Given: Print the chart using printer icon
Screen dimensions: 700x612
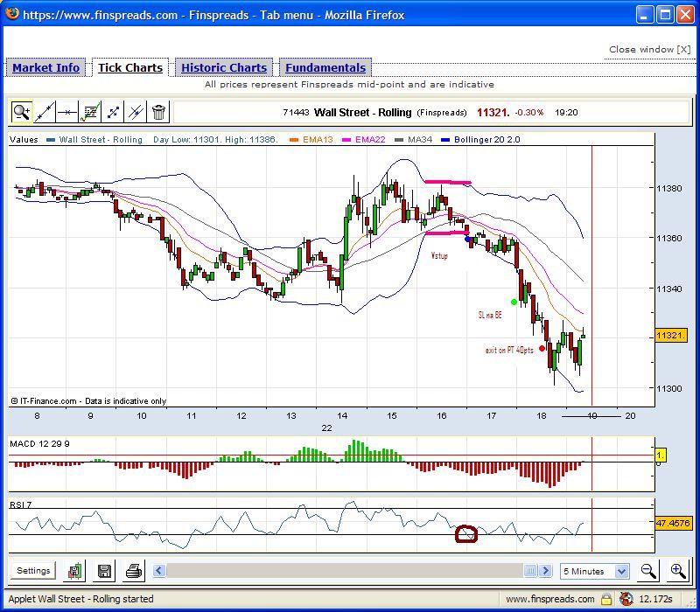Looking at the screenshot, I should tap(133, 571).
